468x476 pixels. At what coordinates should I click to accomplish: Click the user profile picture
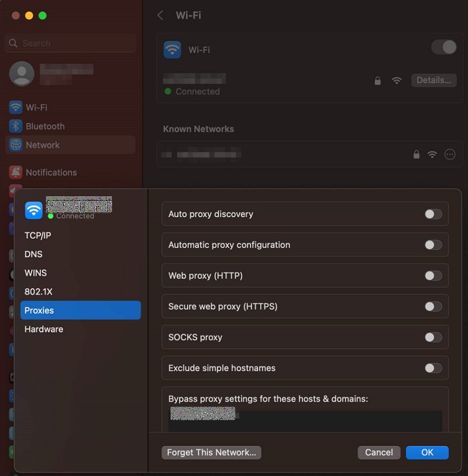[x=22, y=74]
